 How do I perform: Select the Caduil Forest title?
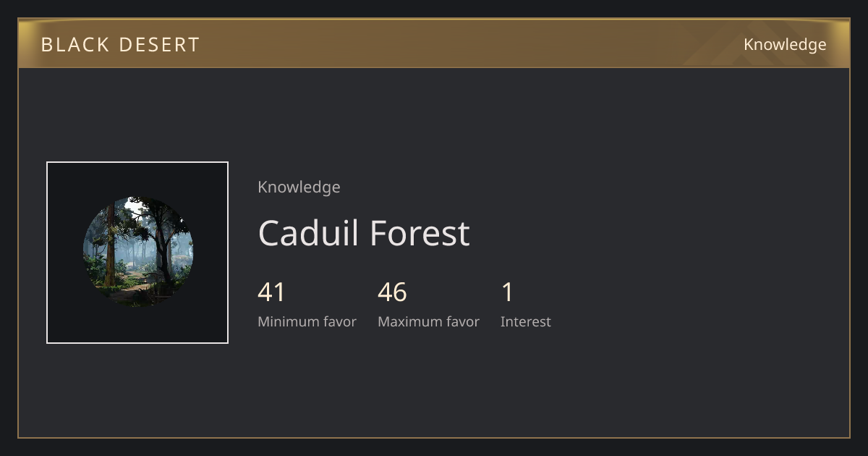364,233
